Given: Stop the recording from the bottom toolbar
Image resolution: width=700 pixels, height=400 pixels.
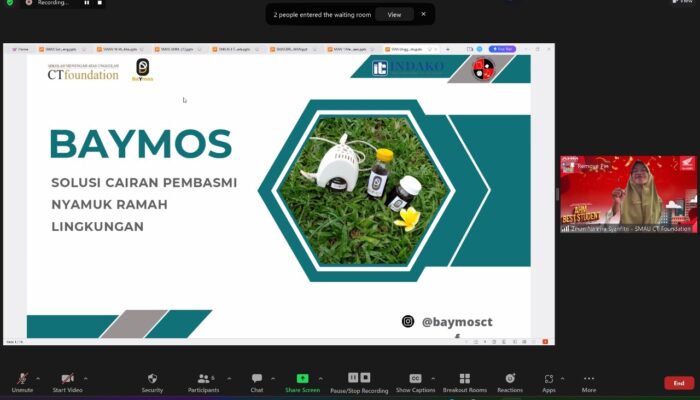Looking at the screenshot, I should click(365, 378).
